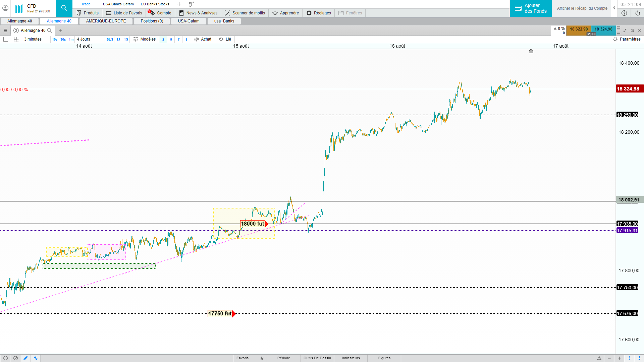Click the 18000 fut price marker
The width and height of the screenshot is (644, 362).
[253, 224]
